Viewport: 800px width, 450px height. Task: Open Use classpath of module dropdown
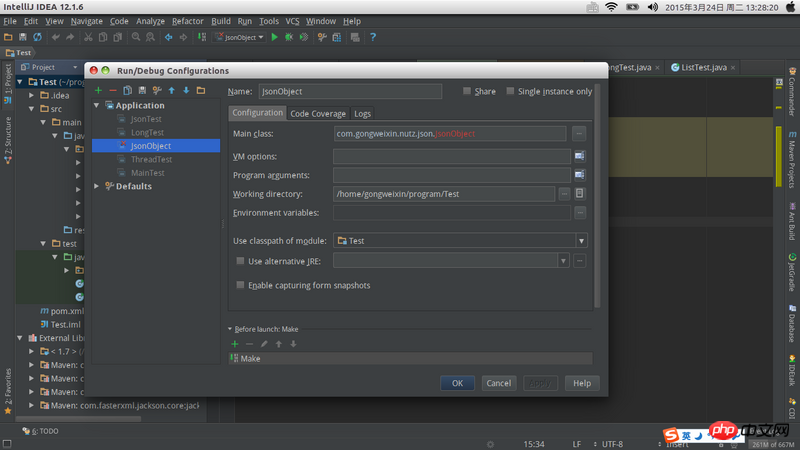[x=581, y=240]
